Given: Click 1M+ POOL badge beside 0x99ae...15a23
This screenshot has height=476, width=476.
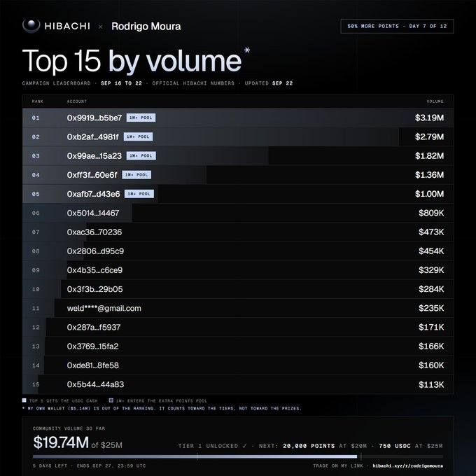Looking at the screenshot, I should tap(141, 156).
